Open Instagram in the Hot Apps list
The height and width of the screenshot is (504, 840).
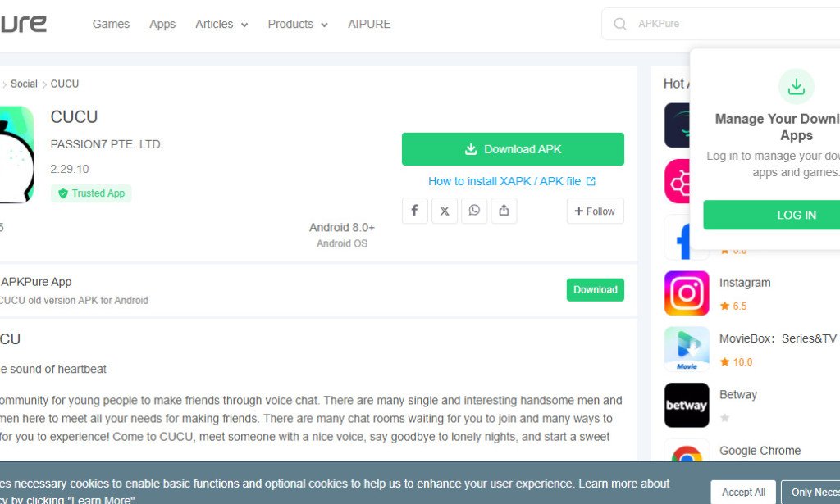click(x=687, y=293)
